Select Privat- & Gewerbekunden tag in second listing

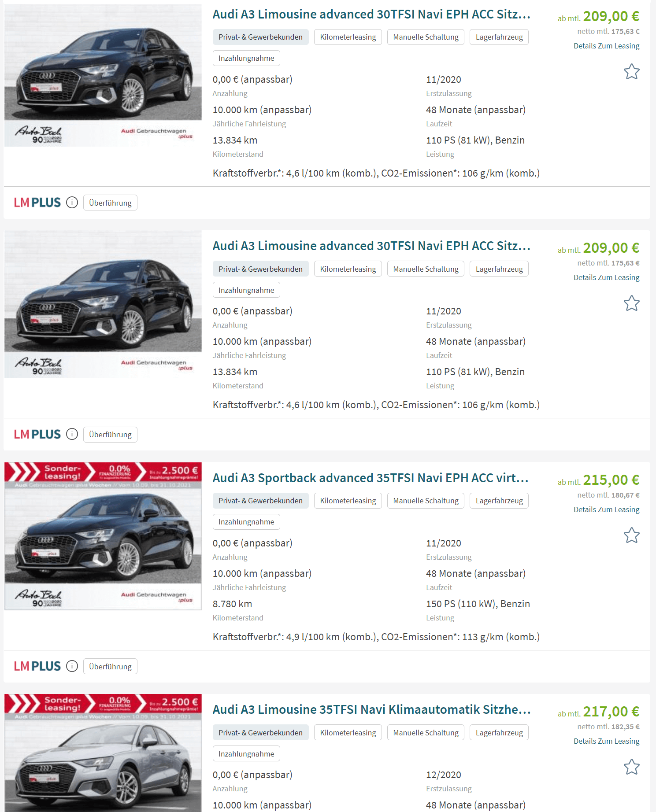tap(260, 269)
